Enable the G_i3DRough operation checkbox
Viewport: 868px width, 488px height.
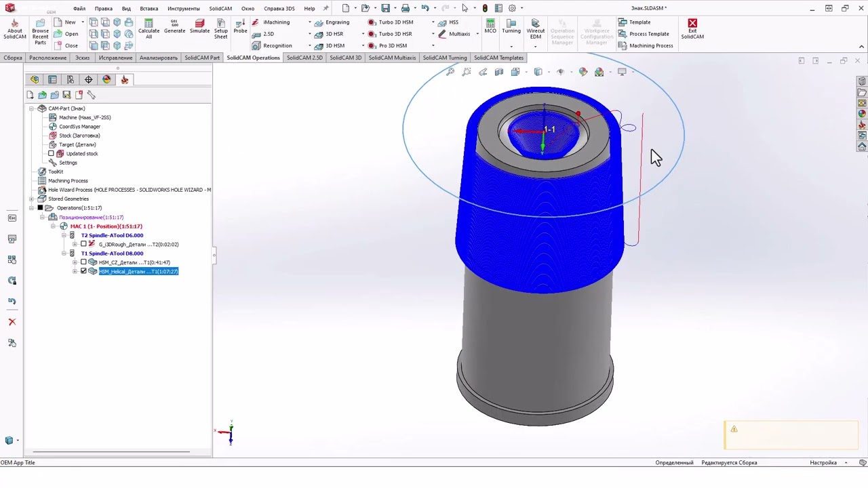(84, 244)
